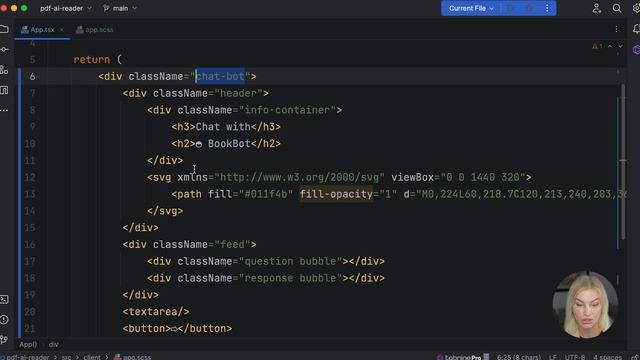Open the main branch dropdown
The height and width of the screenshot is (360, 640).
click(x=120, y=8)
